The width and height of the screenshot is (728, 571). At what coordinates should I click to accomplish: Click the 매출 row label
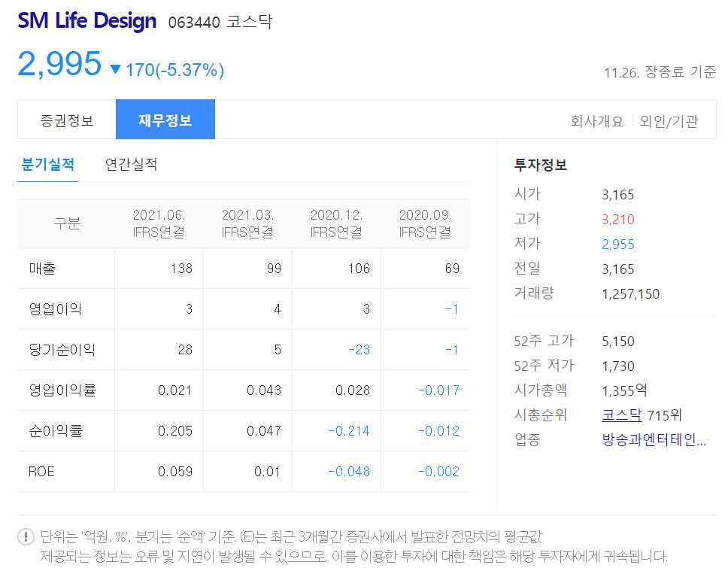pyautogui.click(x=41, y=267)
